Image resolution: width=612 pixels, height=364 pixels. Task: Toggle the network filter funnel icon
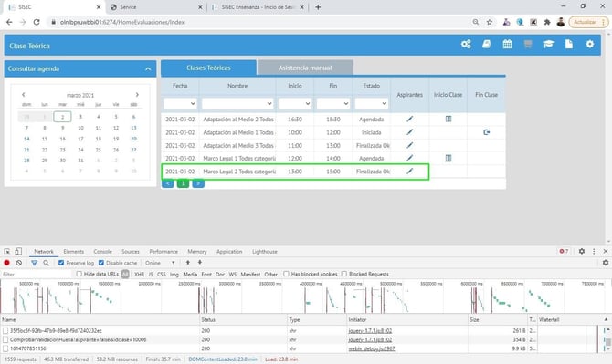(35, 263)
